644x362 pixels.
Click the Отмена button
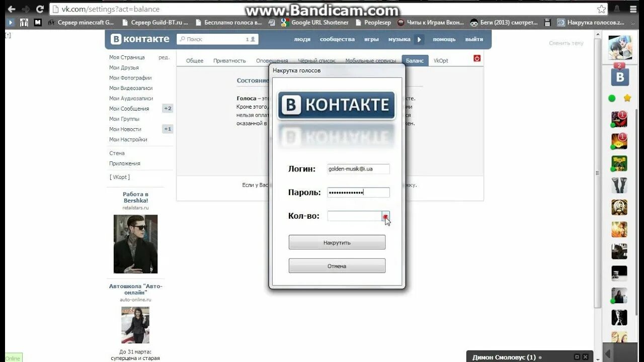[x=337, y=266]
